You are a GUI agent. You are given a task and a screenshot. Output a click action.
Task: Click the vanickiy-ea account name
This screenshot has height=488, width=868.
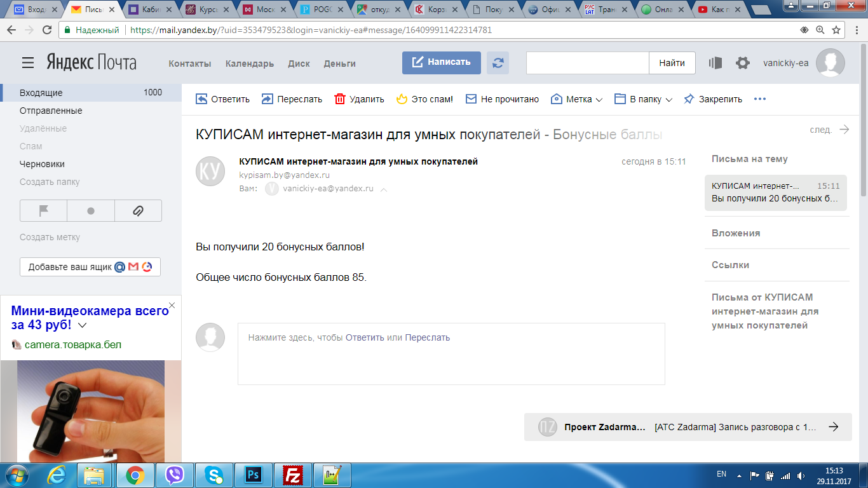785,63
